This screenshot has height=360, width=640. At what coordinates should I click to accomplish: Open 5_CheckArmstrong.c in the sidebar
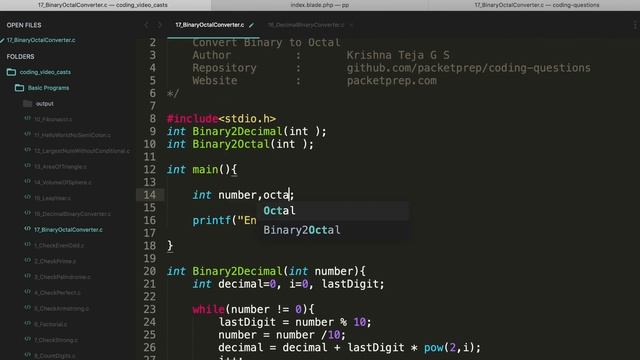tap(62, 309)
